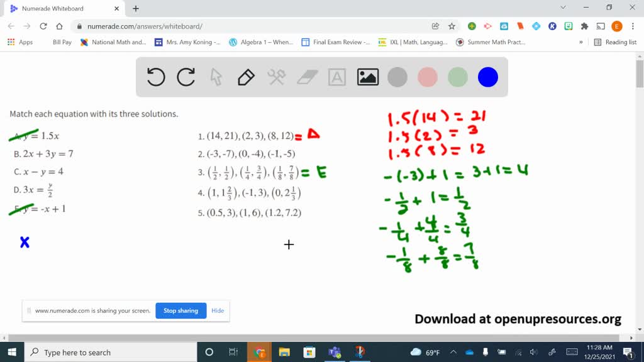The height and width of the screenshot is (362, 644).
Task: Toggle Hide on the screen sharing bar
Action: [x=218, y=310]
